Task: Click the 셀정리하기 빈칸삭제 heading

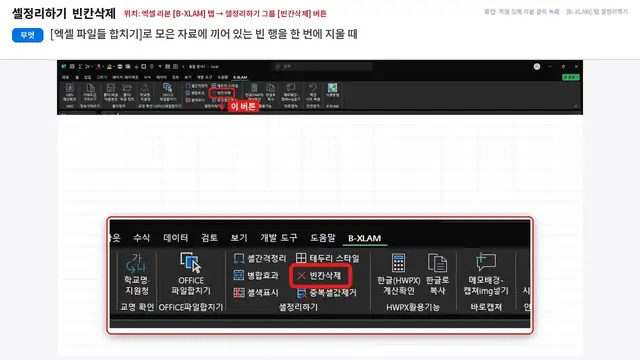Action: point(64,13)
